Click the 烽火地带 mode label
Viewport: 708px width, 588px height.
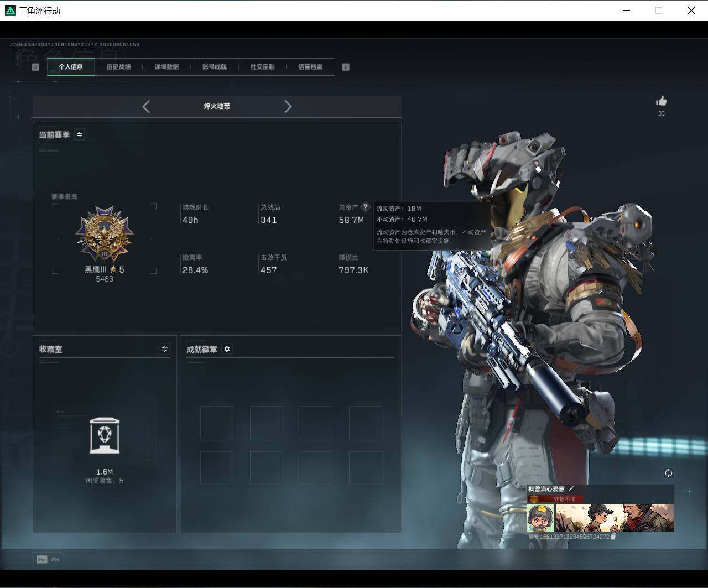click(x=217, y=106)
